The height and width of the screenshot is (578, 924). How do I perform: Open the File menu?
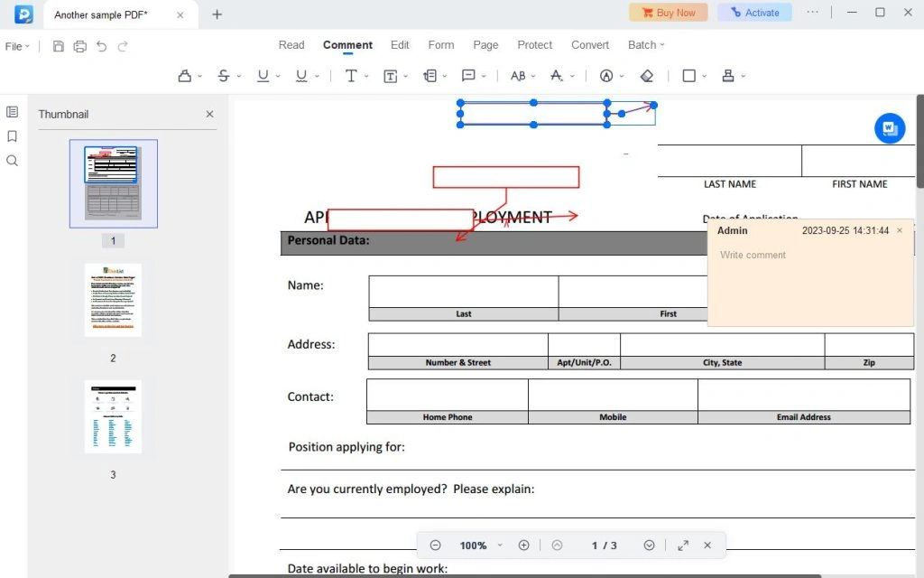17,46
